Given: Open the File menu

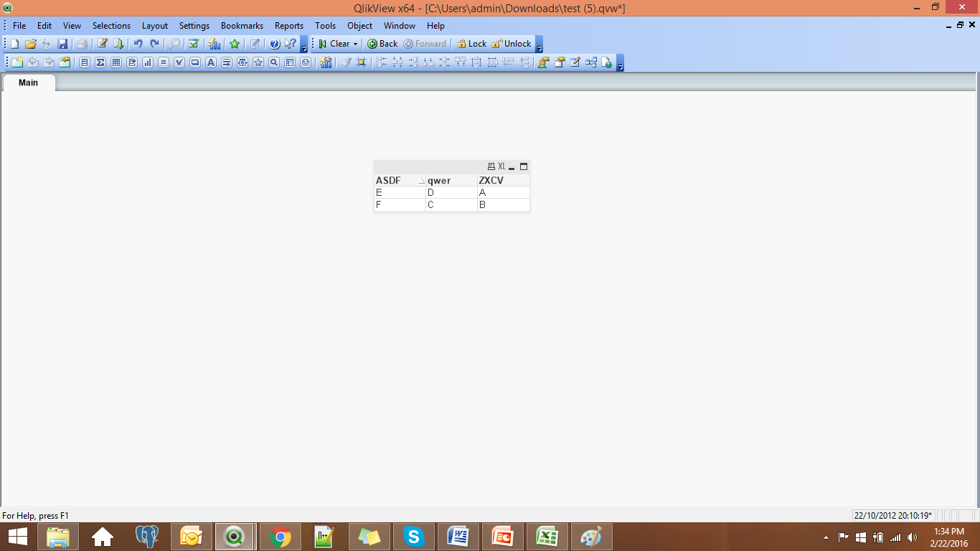Looking at the screenshot, I should (19, 25).
